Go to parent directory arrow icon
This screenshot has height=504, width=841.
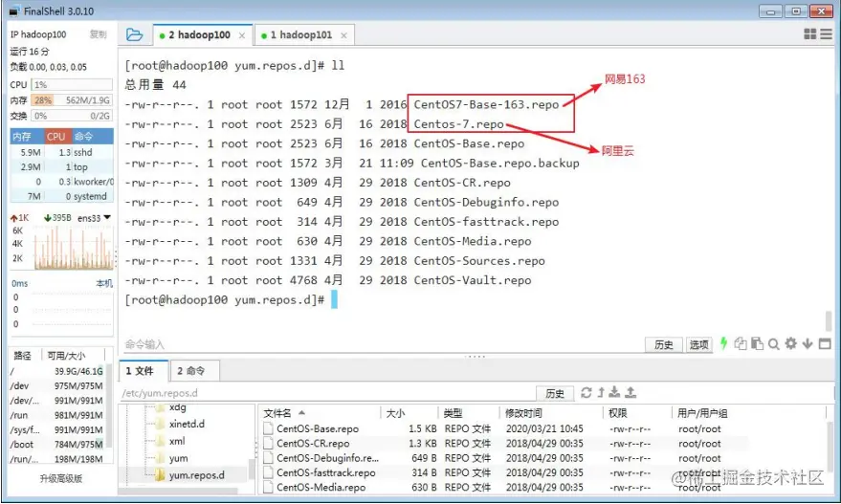601,392
